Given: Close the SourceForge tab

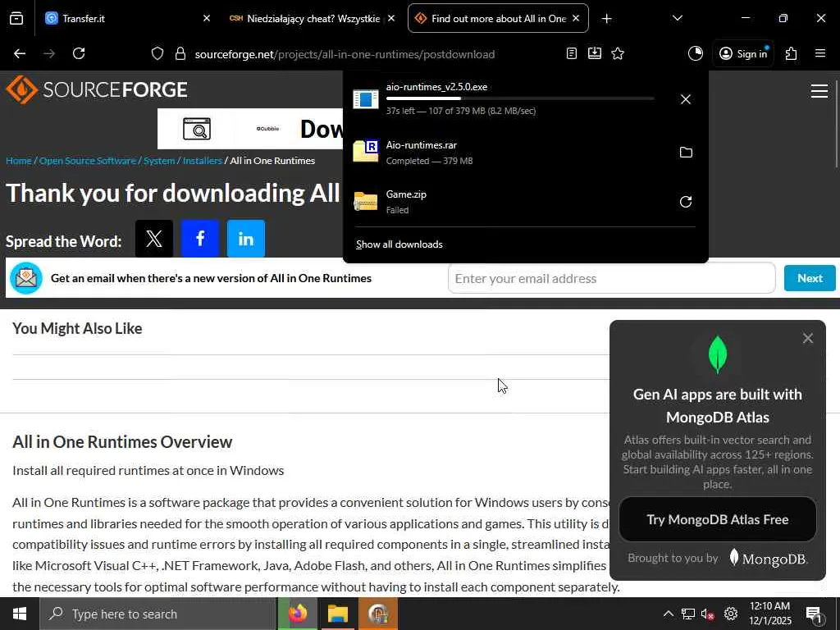Looking at the screenshot, I should (x=576, y=18).
